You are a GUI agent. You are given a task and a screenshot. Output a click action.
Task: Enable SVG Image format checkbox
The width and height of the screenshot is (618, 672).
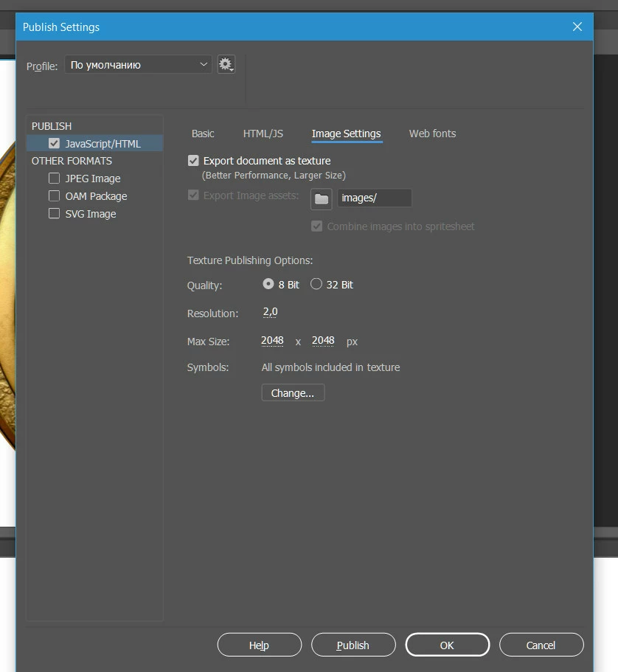pyautogui.click(x=54, y=213)
